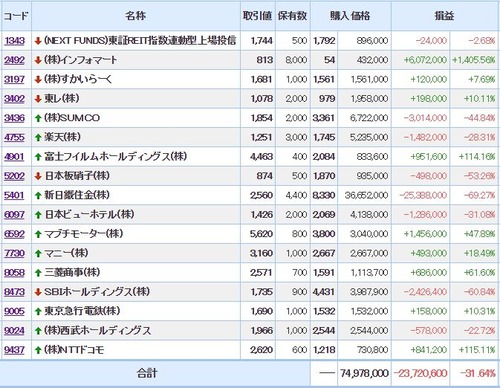Open stock code 9437 link
The width and height of the screenshot is (500, 388).
14,350
